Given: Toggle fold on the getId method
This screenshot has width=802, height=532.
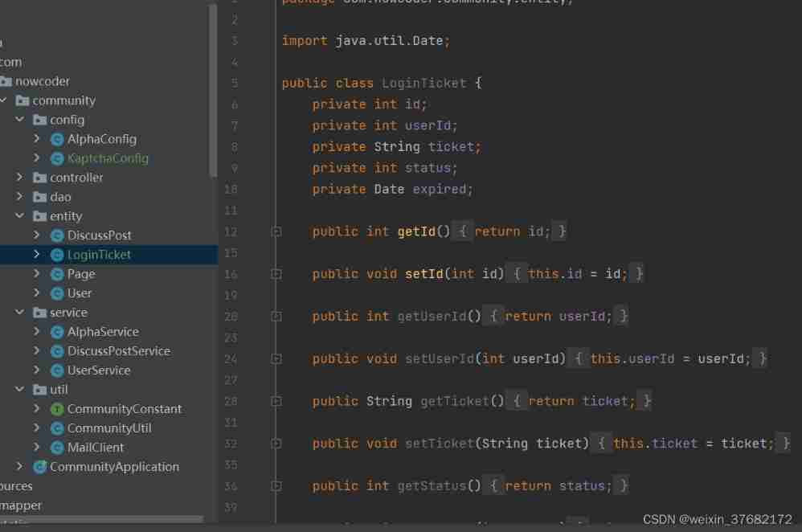Looking at the screenshot, I should tap(276, 231).
